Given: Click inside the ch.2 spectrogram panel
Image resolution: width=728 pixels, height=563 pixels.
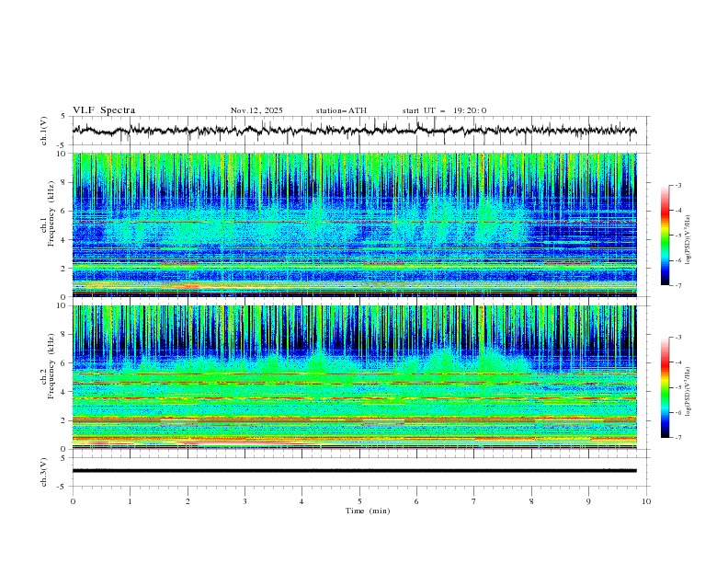Looking at the screenshot, I should (x=355, y=377).
